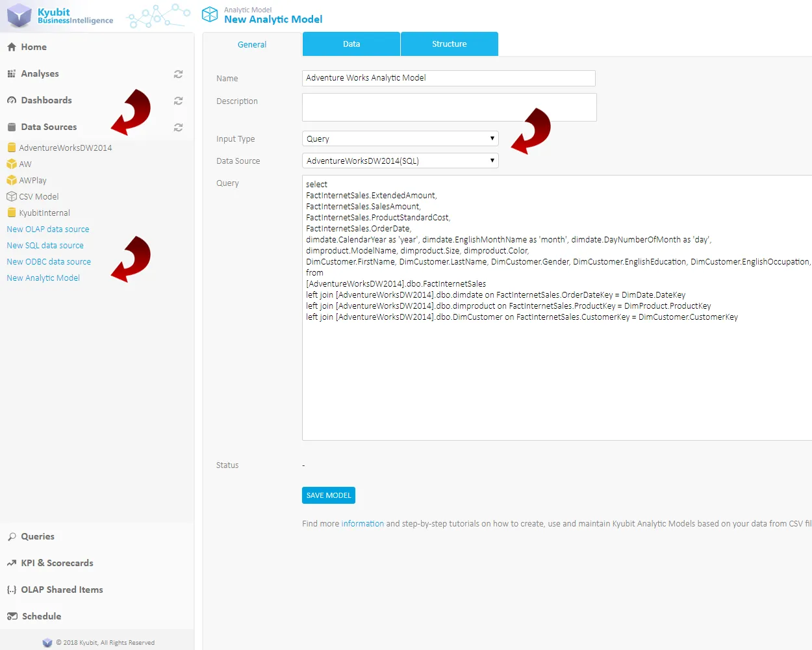
Task: Switch to the Structure tab
Action: (450, 44)
